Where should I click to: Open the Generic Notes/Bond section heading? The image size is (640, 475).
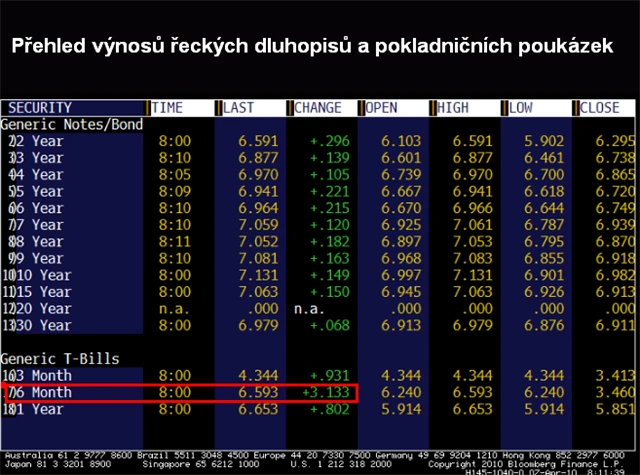(72, 125)
